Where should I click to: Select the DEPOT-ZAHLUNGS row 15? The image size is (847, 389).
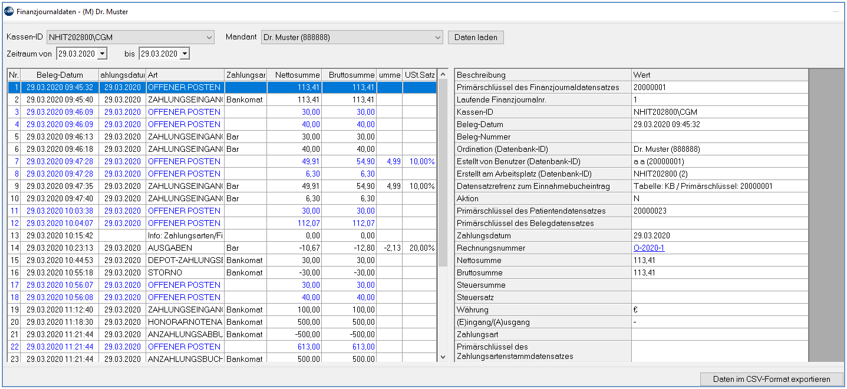click(x=221, y=260)
